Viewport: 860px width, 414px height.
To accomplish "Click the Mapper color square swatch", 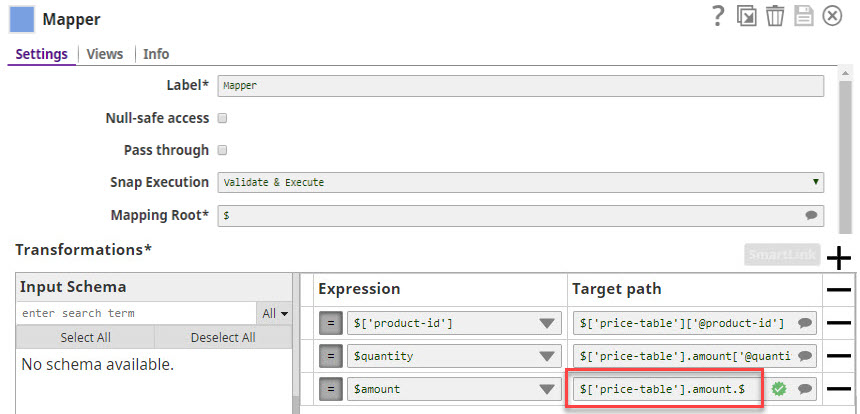I will [x=22, y=19].
